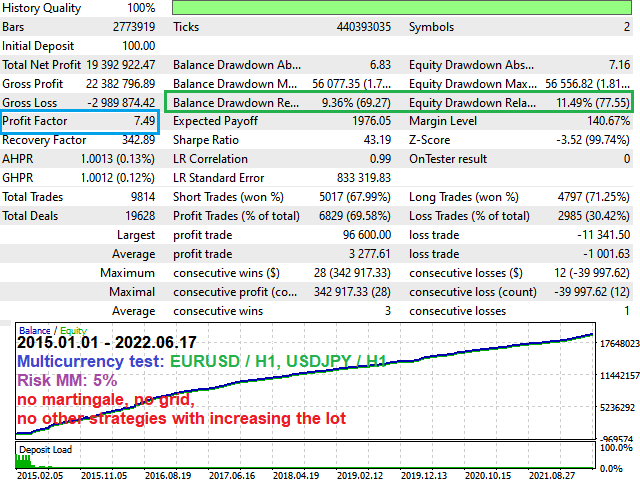The image size is (640, 480).
Task: Select the Balance Drawdown Relative row
Action: click(x=282, y=102)
